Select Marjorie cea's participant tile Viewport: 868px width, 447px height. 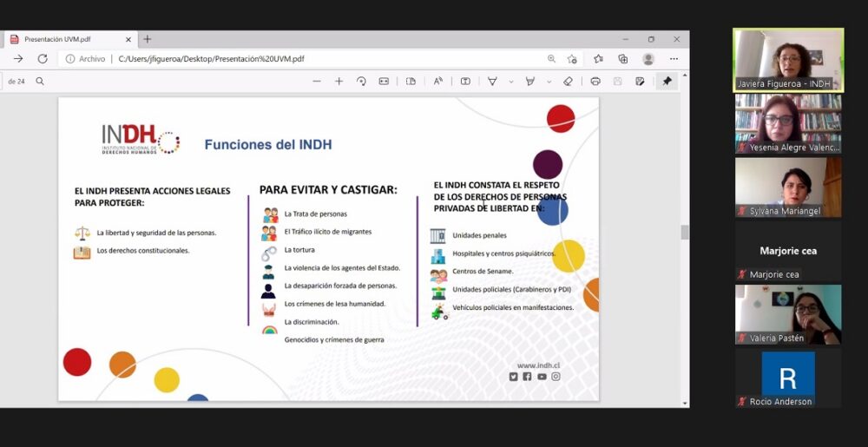point(788,251)
